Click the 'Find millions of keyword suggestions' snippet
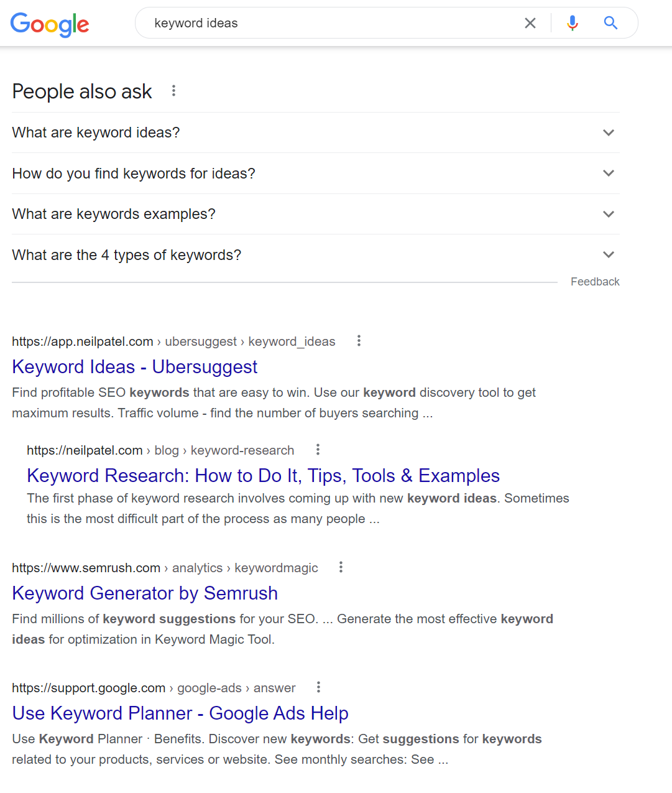The height and width of the screenshot is (793, 672). [x=282, y=629]
